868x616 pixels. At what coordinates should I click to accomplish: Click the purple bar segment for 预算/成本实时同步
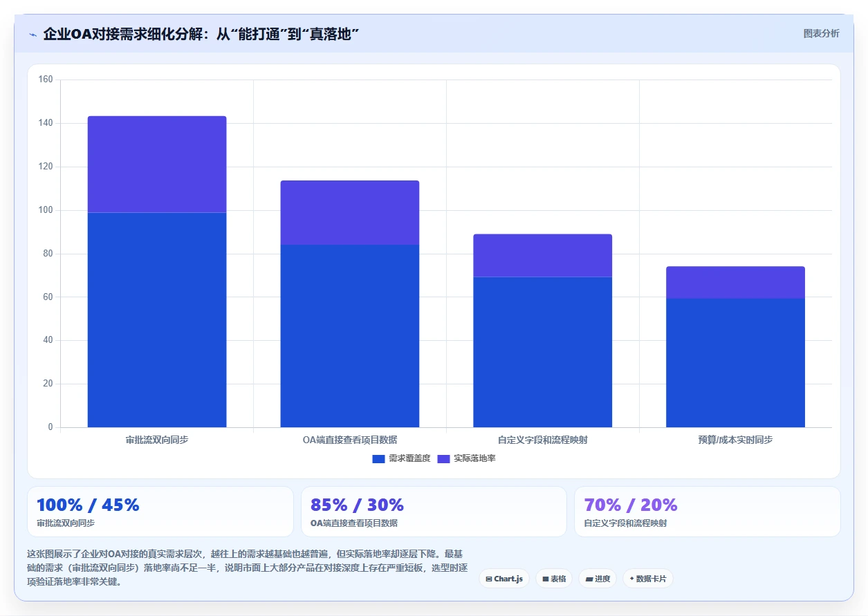coord(735,283)
